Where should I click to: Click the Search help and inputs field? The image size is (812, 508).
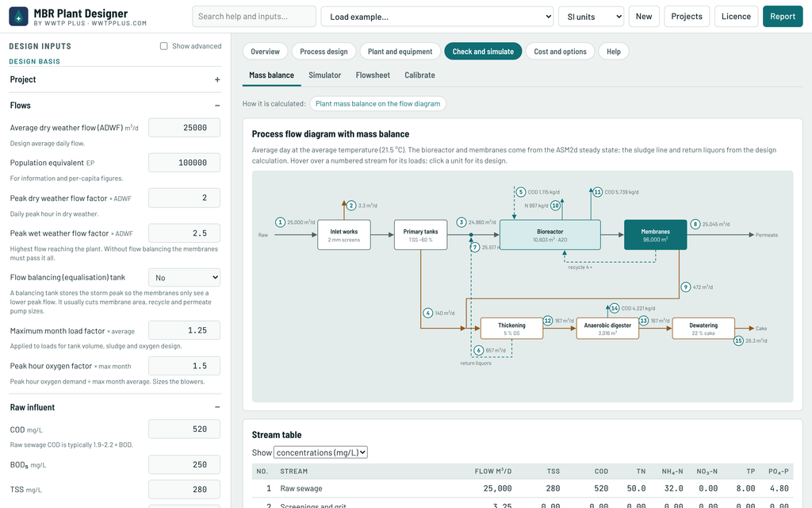point(255,17)
